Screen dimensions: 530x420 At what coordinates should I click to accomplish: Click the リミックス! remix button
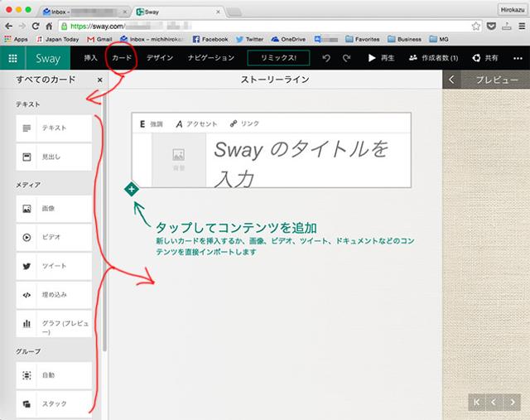277,58
